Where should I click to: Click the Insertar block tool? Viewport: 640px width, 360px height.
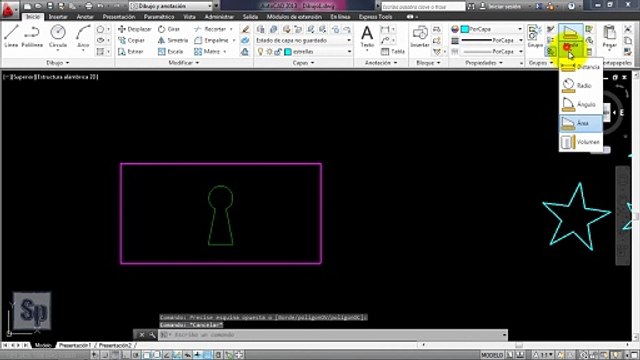420,36
